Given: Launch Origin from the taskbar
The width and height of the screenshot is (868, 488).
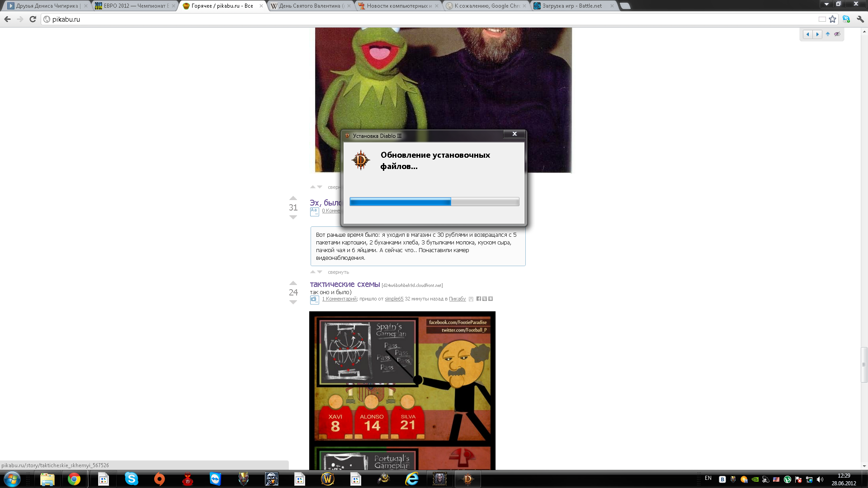Looking at the screenshot, I should (x=159, y=479).
